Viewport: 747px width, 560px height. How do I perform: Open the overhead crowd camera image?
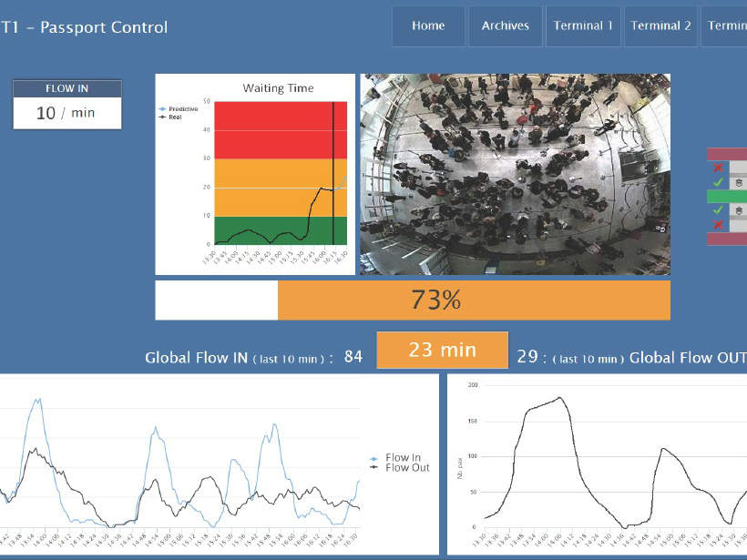click(x=515, y=174)
